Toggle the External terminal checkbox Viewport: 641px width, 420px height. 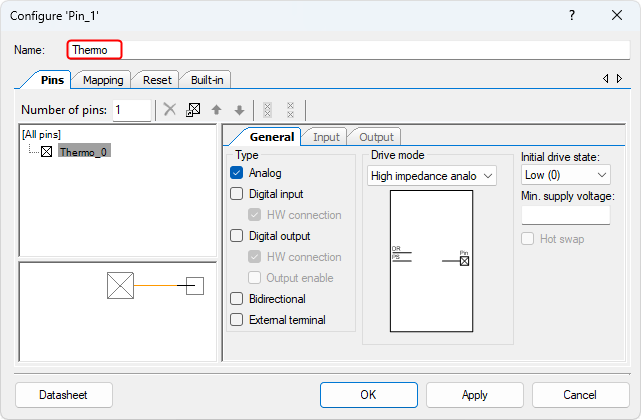237,320
